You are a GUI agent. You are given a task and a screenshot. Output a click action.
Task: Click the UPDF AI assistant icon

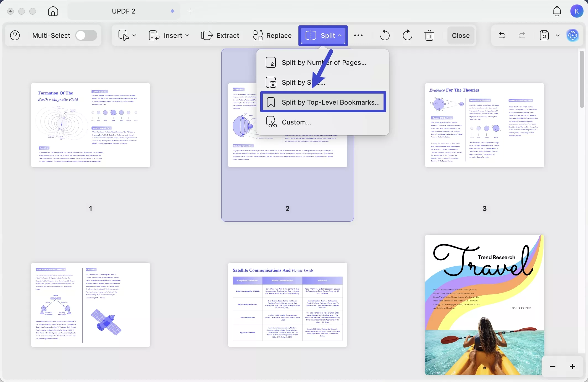(x=573, y=36)
